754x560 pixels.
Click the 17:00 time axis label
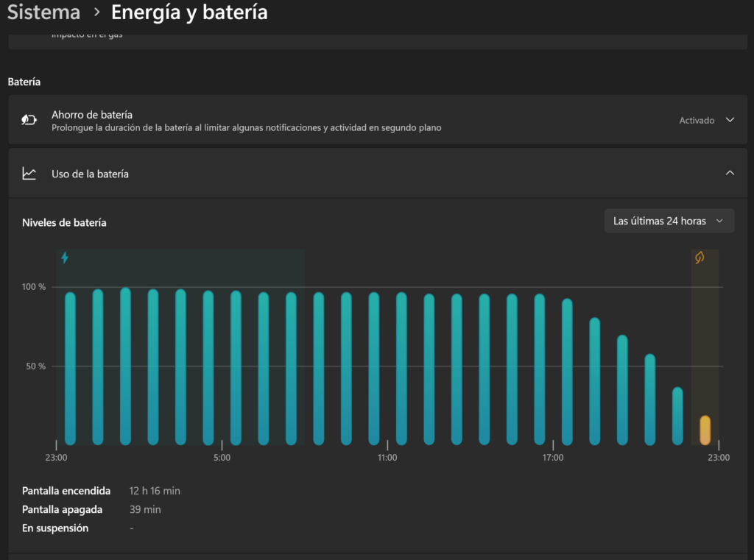point(553,458)
